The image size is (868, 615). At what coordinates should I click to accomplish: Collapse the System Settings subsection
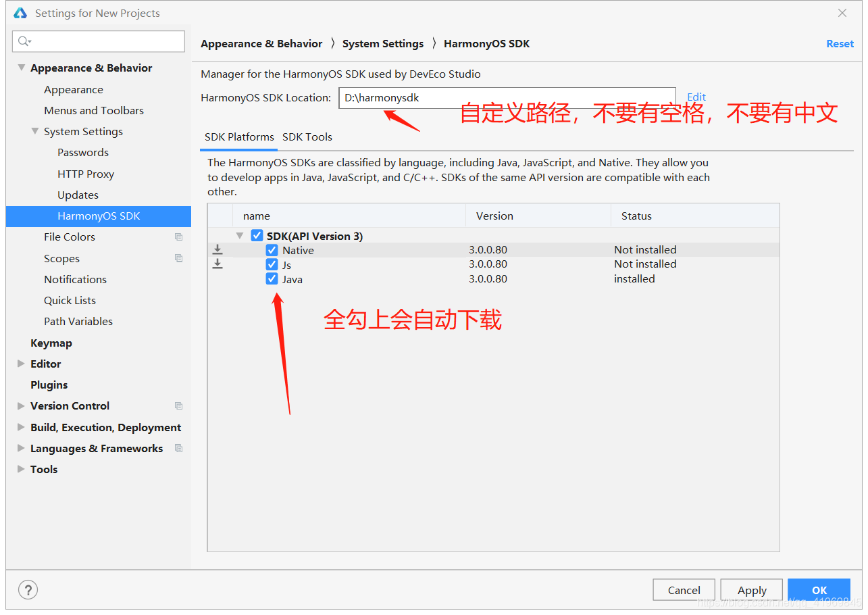[34, 131]
